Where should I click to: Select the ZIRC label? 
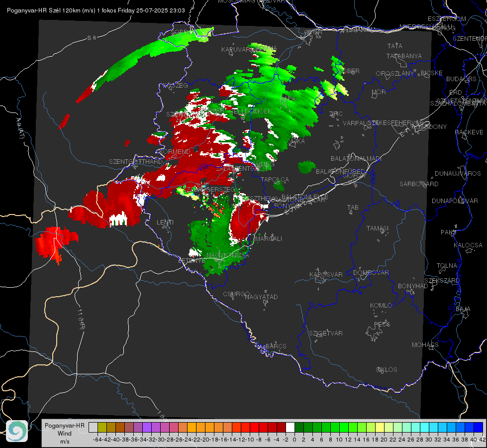coord(336,114)
